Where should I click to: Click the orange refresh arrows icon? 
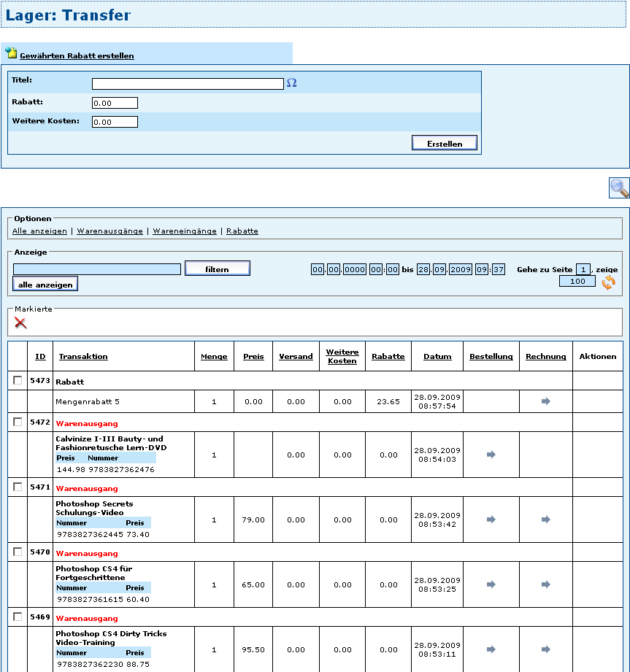pos(608,282)
